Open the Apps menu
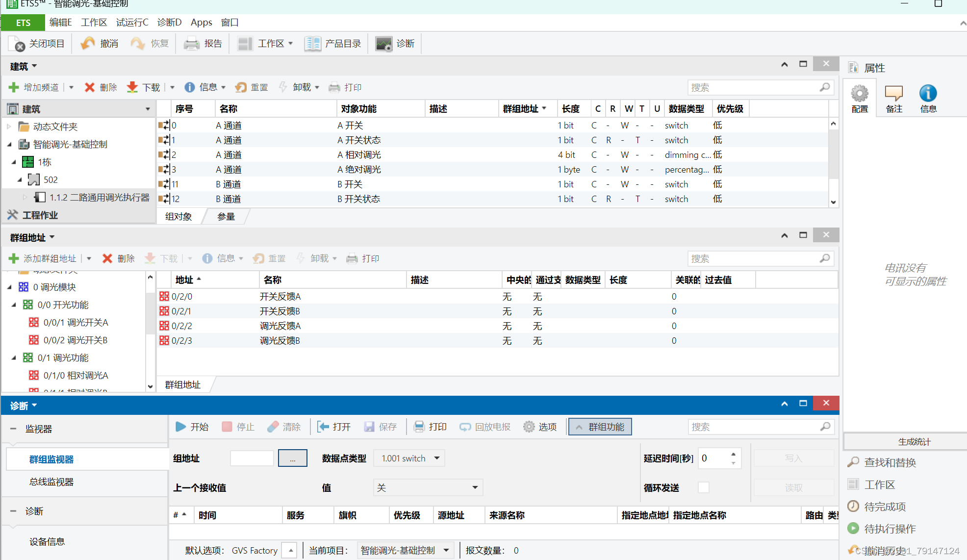The image size is (967, 560). point(201,23)
